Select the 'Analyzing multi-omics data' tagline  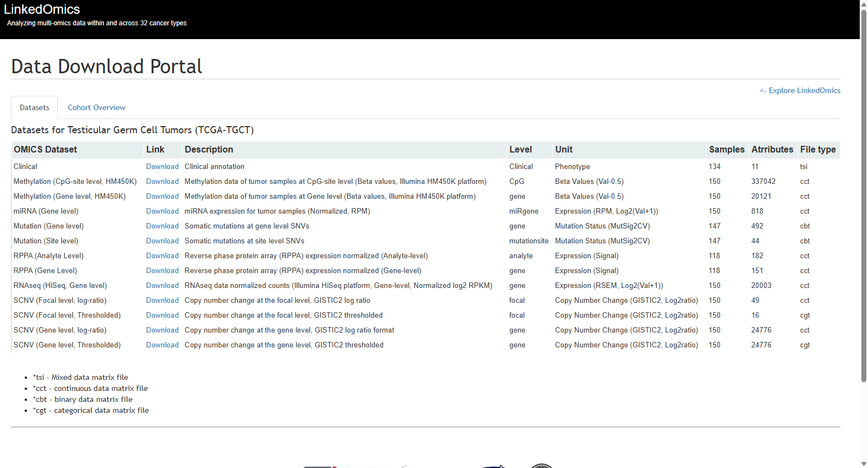pyautogui.click(x=97, y=23)
